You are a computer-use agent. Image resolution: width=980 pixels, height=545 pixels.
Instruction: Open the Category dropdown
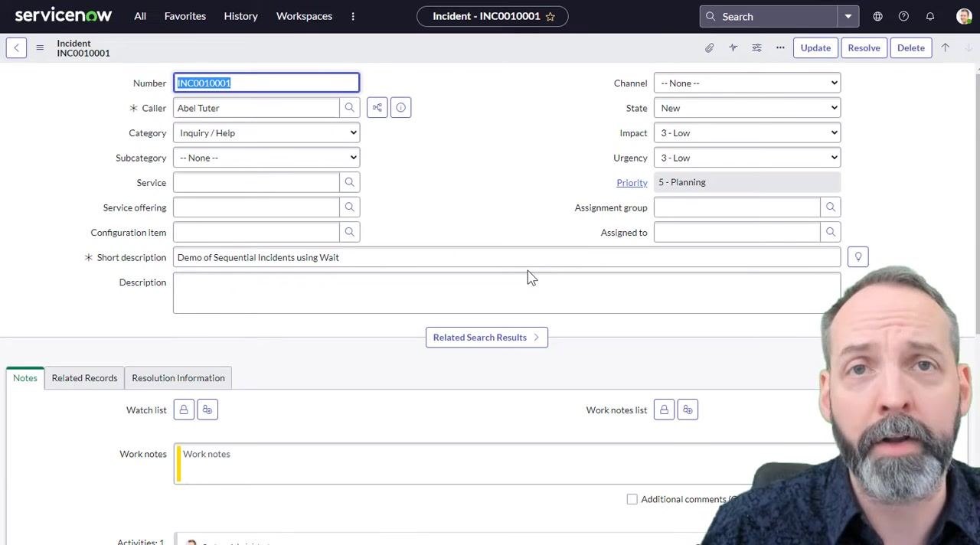[266, 133]
